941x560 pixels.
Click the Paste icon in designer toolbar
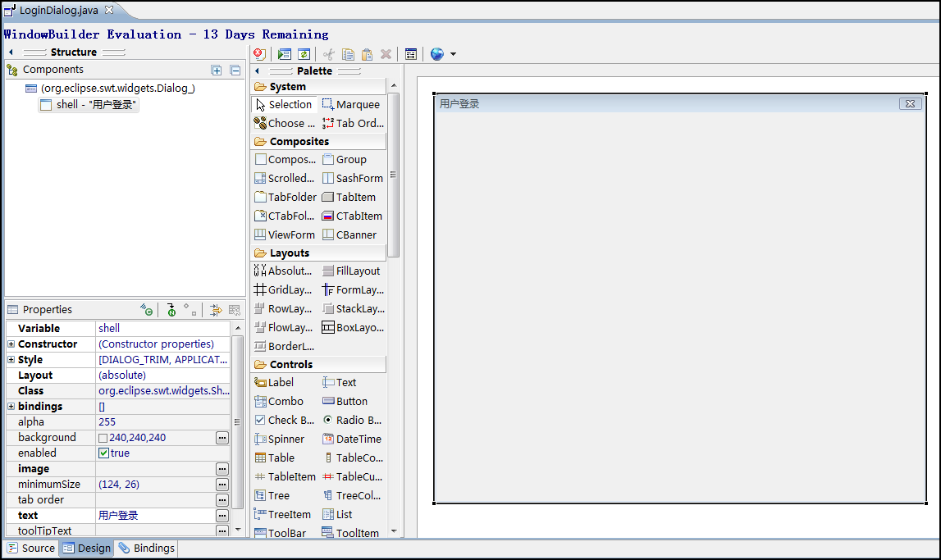coord(367,54)
